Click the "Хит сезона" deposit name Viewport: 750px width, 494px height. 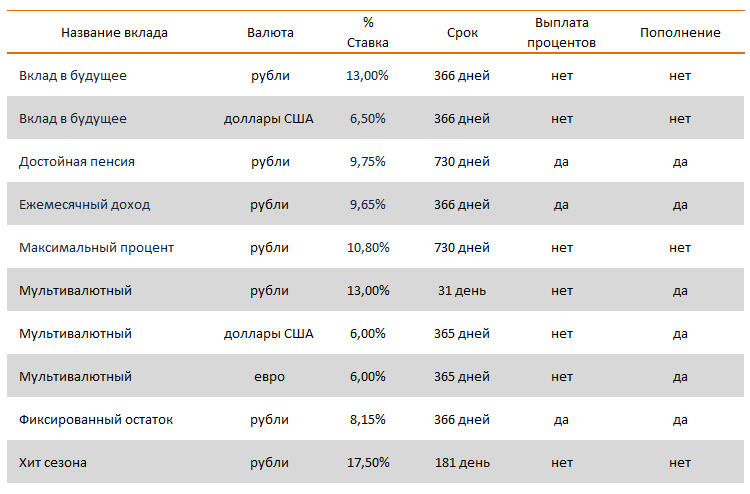click(52, 463)
